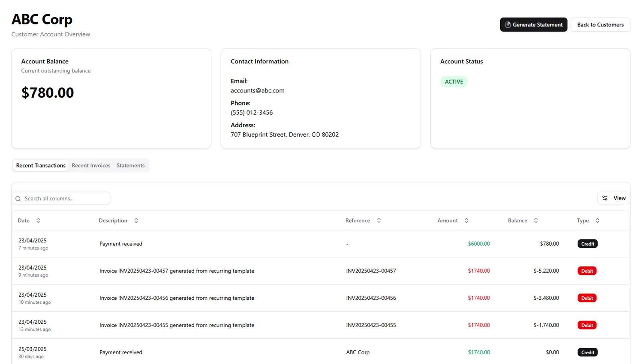Click the '30 days ago' timestamp

[x=31, y=357]
